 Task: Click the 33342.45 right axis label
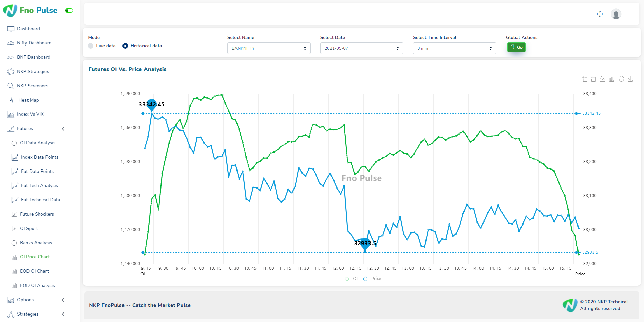591,113
